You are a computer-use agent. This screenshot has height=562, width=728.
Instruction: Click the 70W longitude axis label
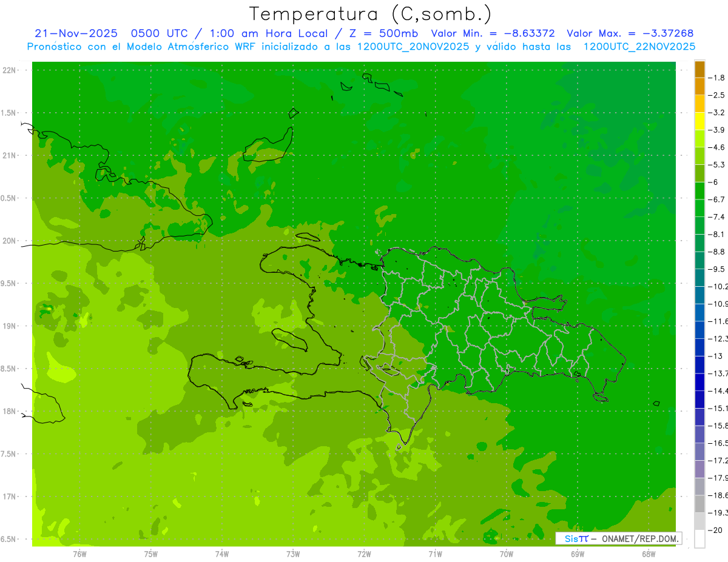(507, 554)
